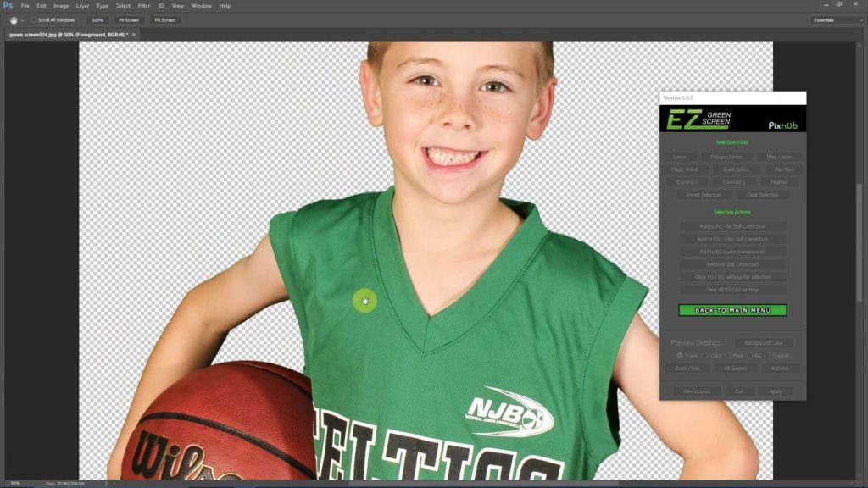Open the Hand tool preset picker arrow
The width and height of the screenshot is (868, 488).
(x=22, y=20)
